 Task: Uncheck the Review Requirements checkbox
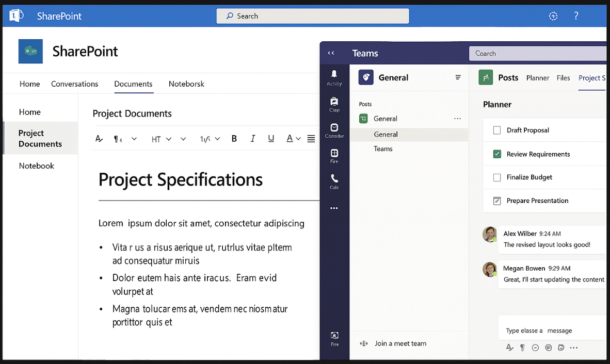[497, 154]
